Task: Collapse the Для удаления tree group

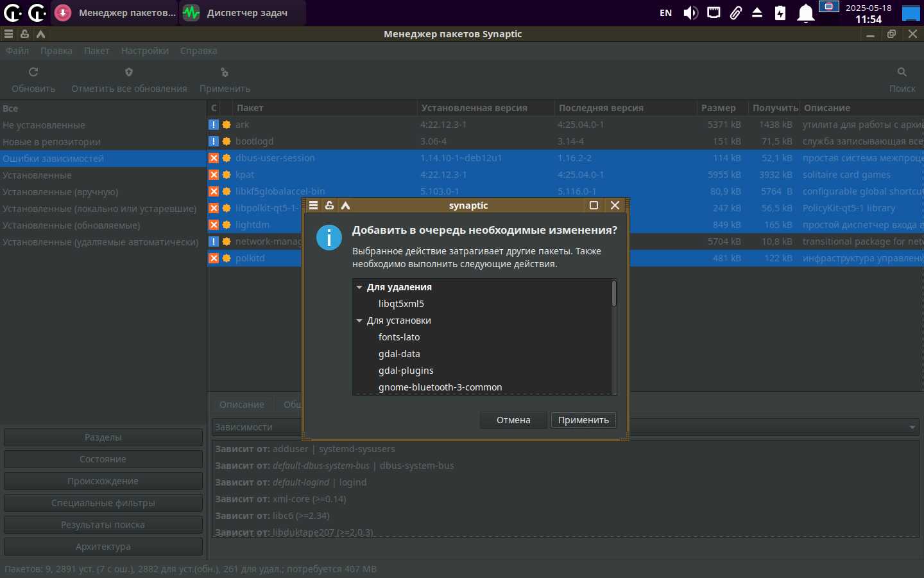Action: point(359,287)
